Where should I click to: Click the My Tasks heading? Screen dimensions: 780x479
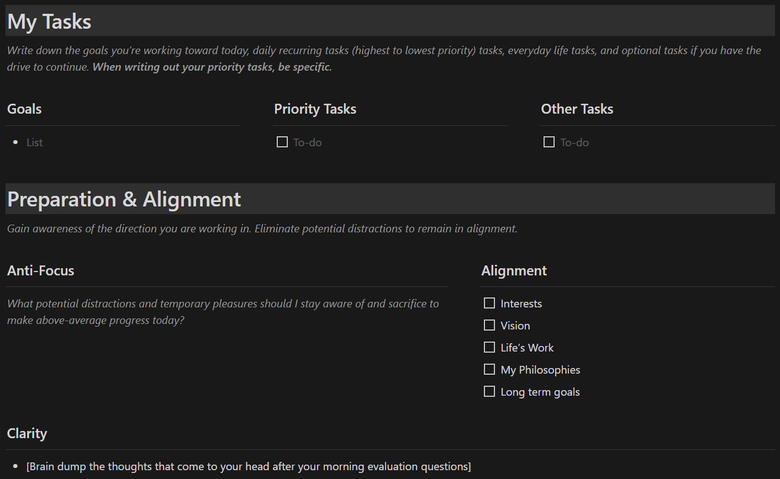(x=49, y=21)
